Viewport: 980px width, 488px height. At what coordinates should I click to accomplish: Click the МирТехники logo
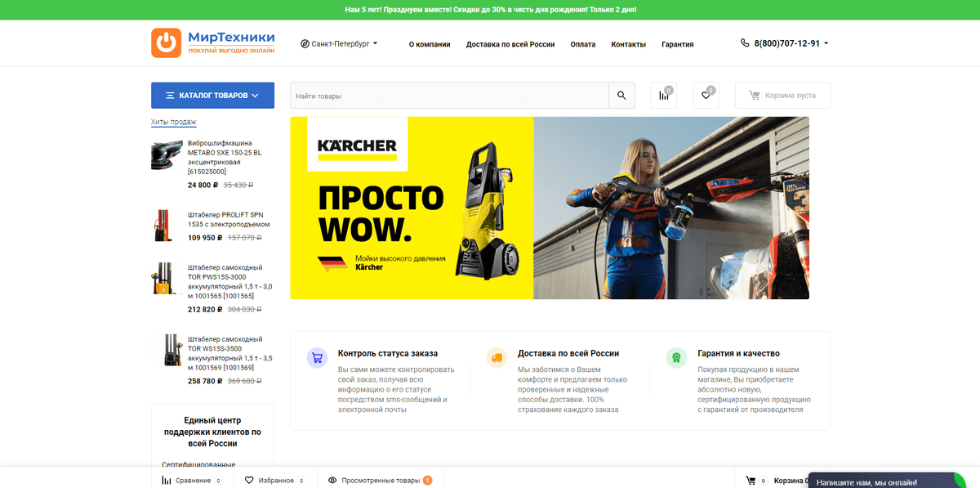point(213,43)
